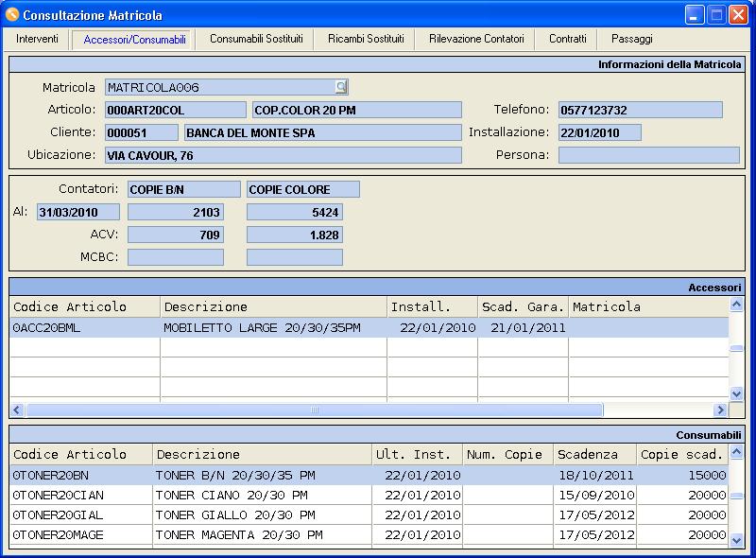
Task: Click expiry date 18/10/2011
Action: coord(596,476)
